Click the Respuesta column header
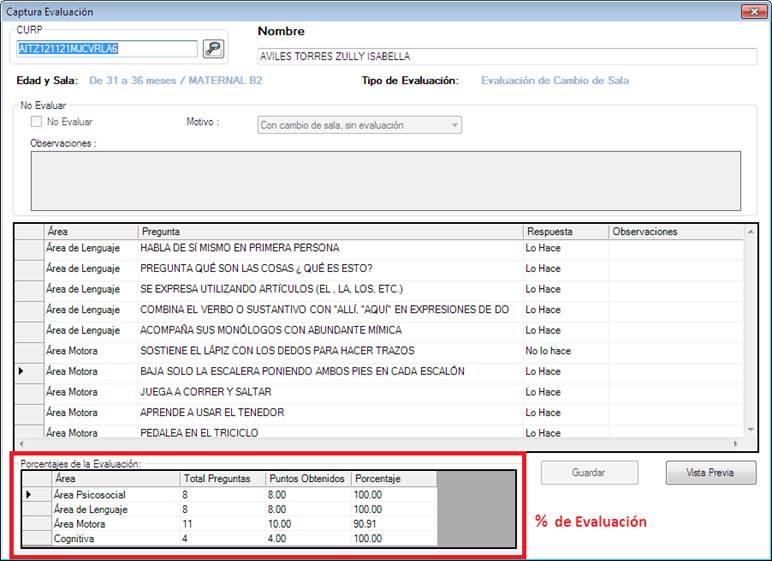Viewport: 772px width, 561px height. coord(566,231)
